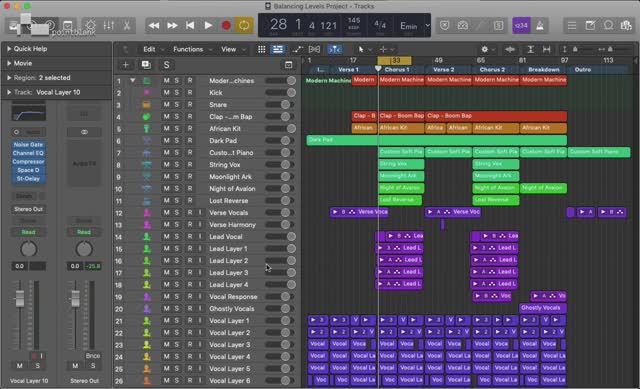Toggle the Count-in 1234 button
The image size is (640, 389).
pyautogui.click(x=521, y=25)
